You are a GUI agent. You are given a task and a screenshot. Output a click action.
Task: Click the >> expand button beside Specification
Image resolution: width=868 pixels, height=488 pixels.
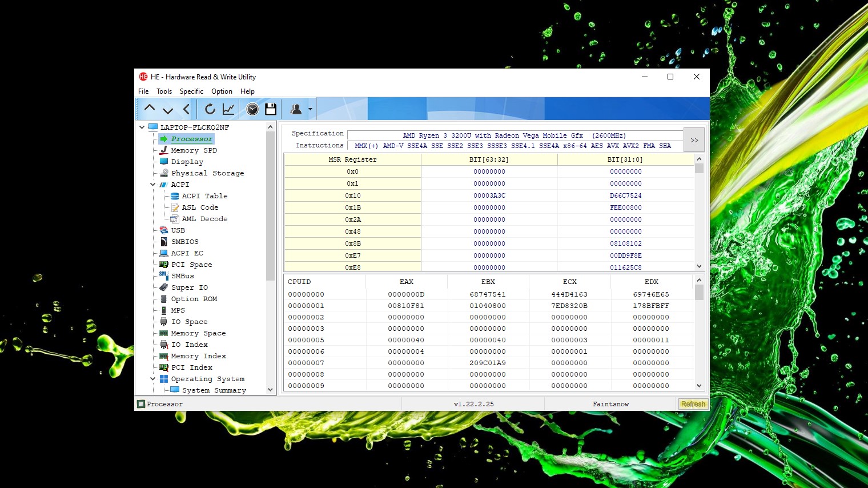tap(694, 140)
